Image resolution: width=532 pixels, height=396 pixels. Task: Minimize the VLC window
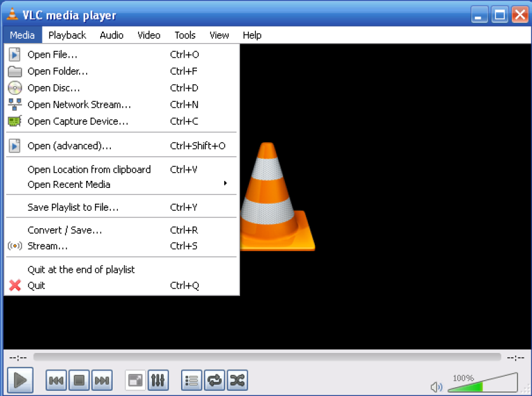pos(479,15)
